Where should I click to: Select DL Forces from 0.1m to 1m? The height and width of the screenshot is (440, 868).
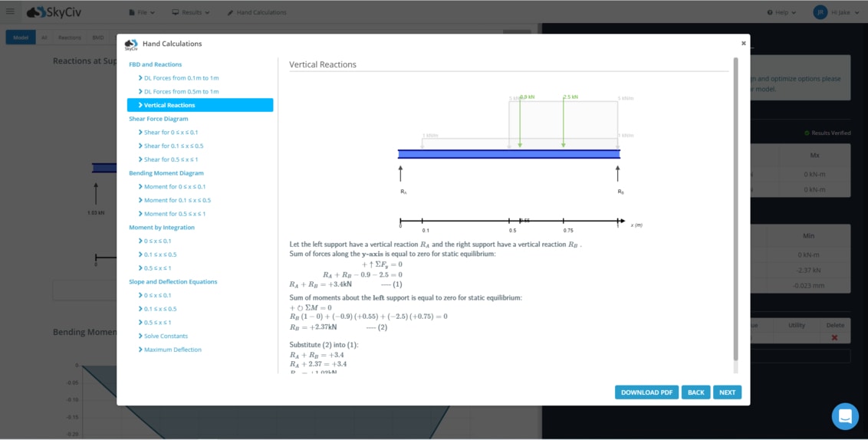[x=181, y=78]
